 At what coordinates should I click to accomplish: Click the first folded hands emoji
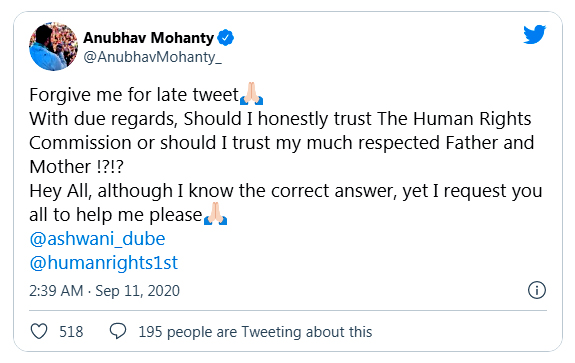[251, 94]
